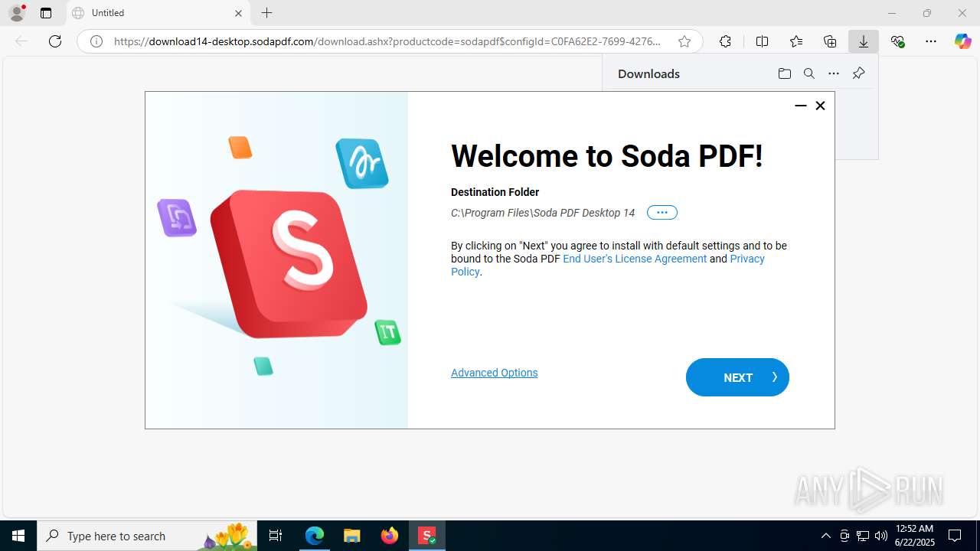Browse for destination folder with ellipsis button
Viewport: 980px width, 551px height.
point(662,213)
